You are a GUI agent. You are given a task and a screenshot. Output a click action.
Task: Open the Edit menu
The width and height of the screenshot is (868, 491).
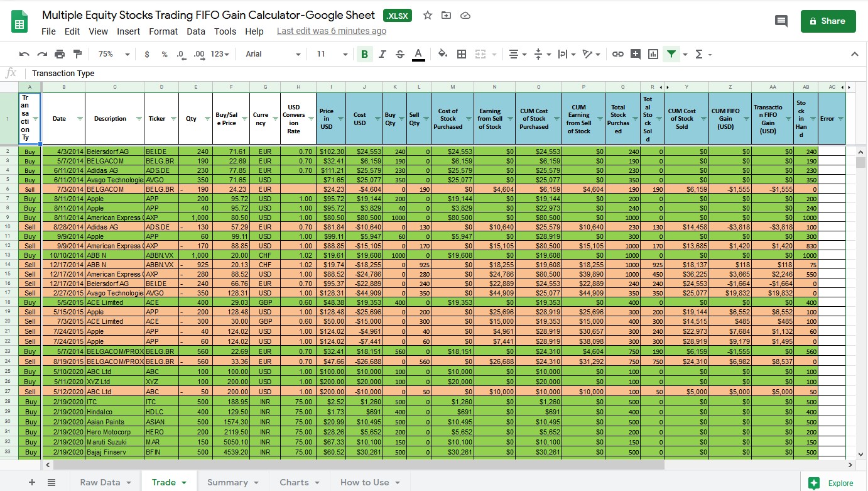click(x=72, y=31)
